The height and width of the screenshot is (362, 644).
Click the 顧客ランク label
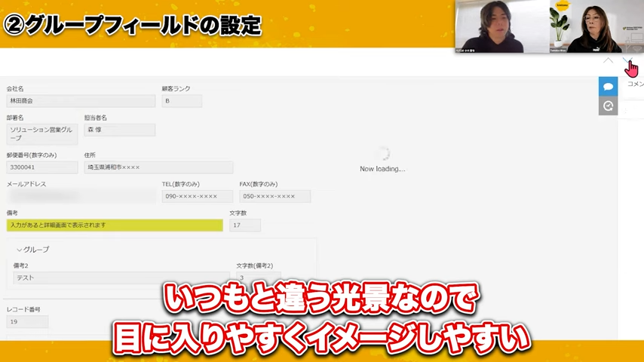176,89
